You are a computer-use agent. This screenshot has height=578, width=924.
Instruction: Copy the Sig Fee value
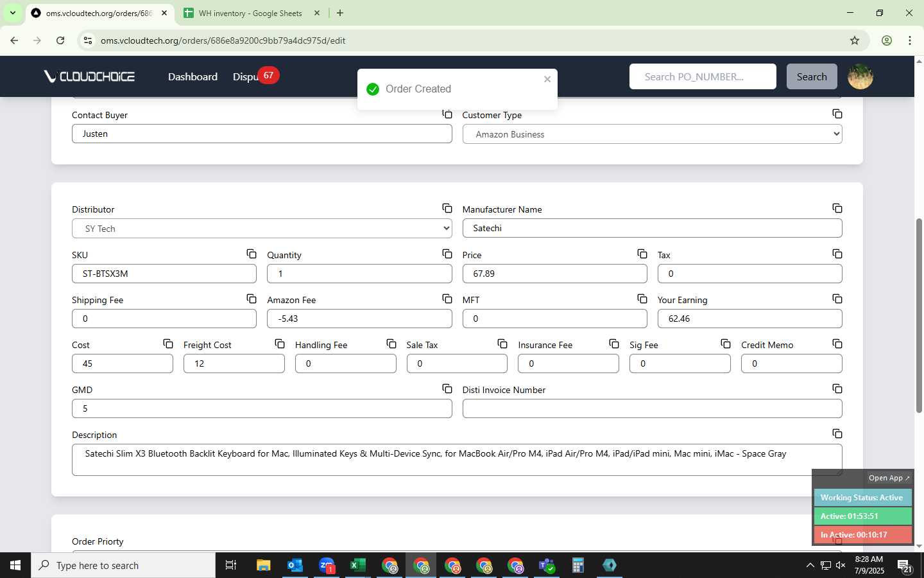tap(726, 344)
